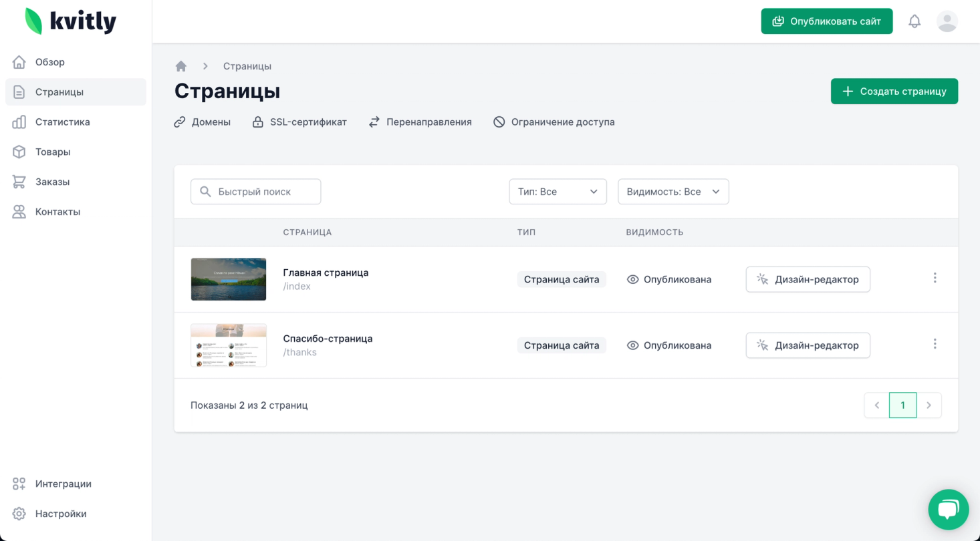
Task: Open the Перенаправления link
Action: click(420, 122)
